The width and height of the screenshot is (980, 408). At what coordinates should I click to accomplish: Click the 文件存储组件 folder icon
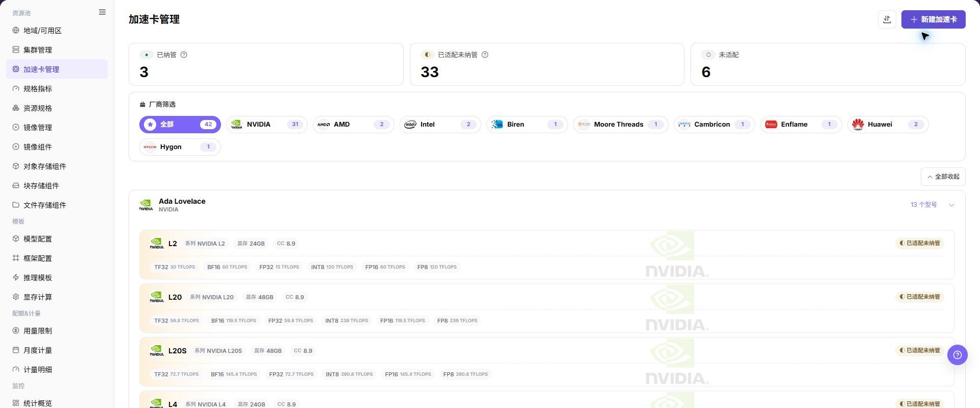tap(16, 205)
